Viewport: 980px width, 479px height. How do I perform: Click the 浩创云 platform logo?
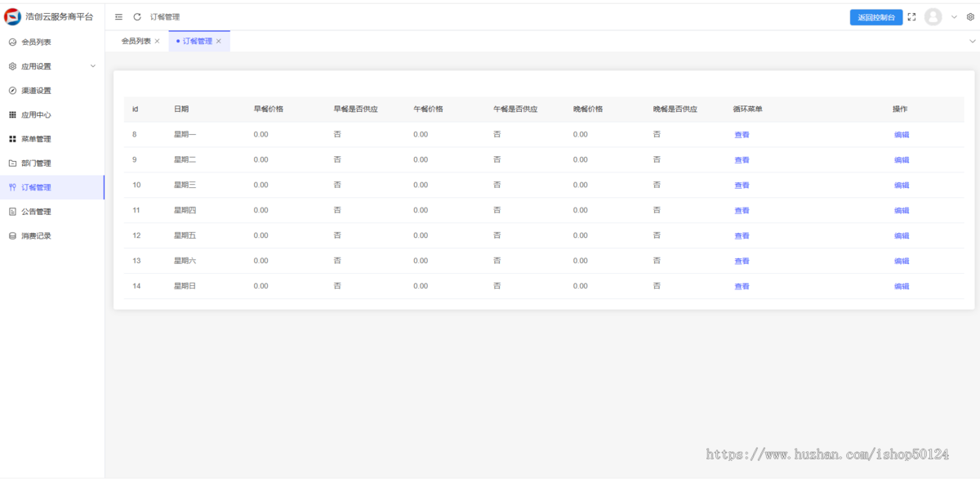click(13, 17)
